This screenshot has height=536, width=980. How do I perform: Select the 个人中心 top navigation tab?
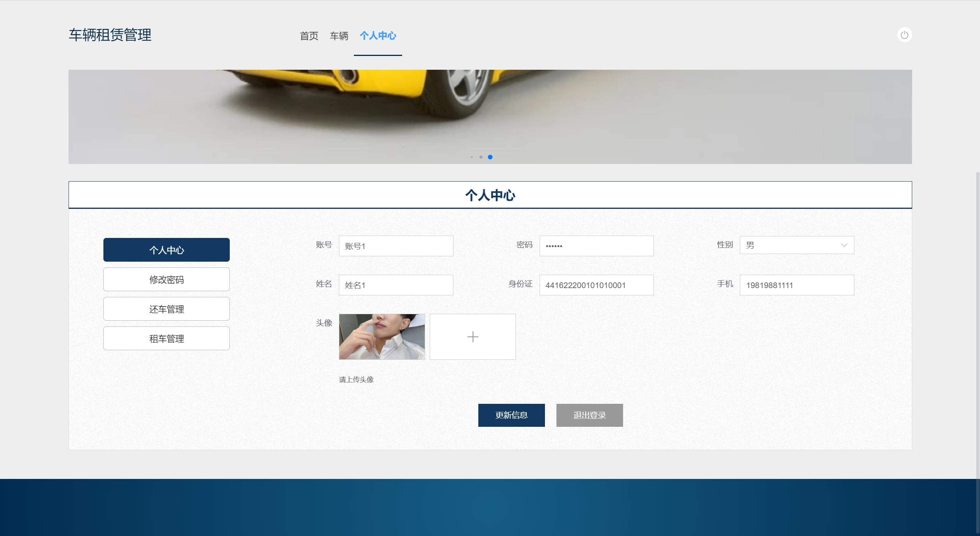coord(378,36)
